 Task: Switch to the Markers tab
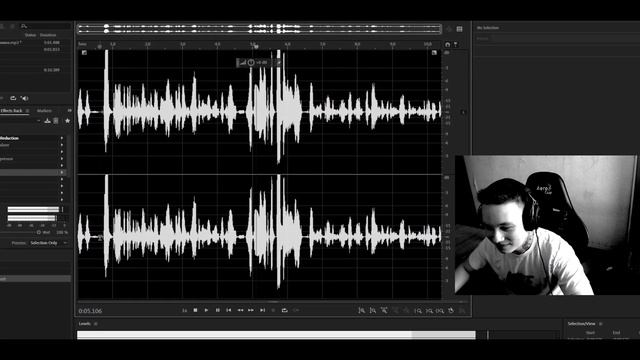pyautogui.click(x=44, y=111)
